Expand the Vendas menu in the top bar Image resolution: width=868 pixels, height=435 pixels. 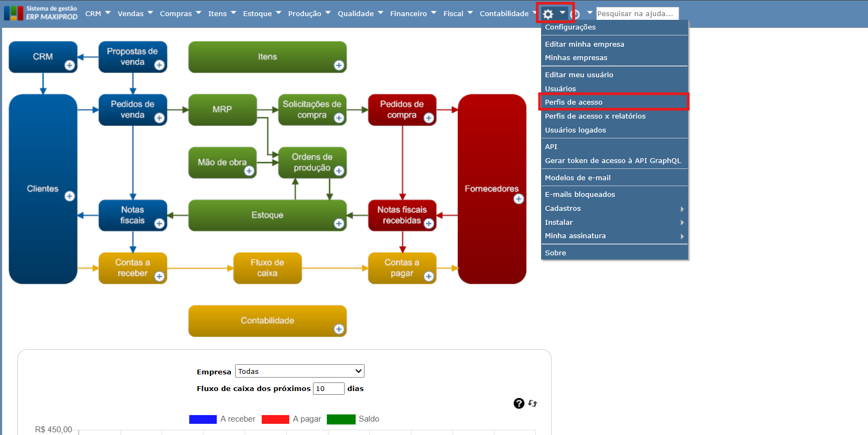coord(135,13)
